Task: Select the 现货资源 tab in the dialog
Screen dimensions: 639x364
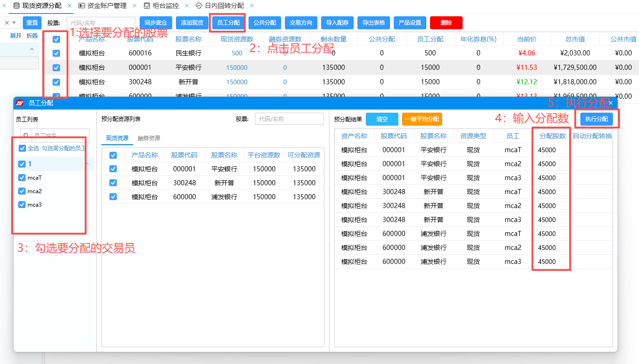Action: pos(117,138)
